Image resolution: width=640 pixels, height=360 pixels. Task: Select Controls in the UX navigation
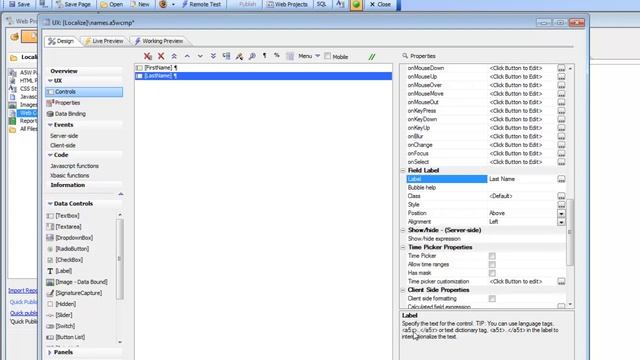84,92
